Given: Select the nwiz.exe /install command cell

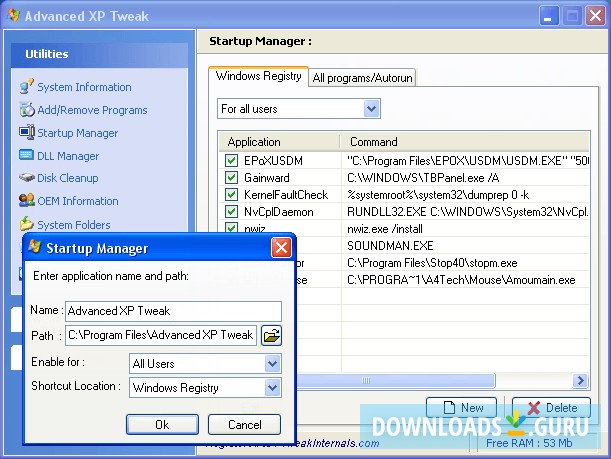Looking at the screenshot, I should [465, 229].
